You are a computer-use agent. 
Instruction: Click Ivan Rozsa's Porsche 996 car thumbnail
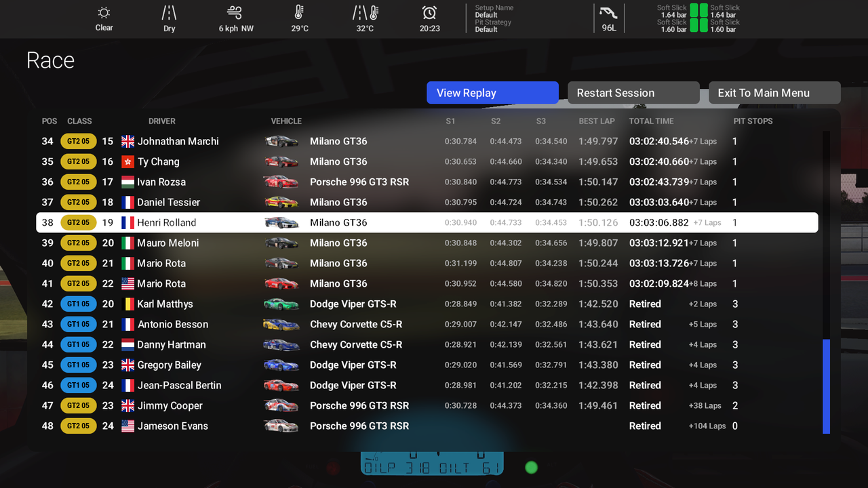(x=281, y=182)
